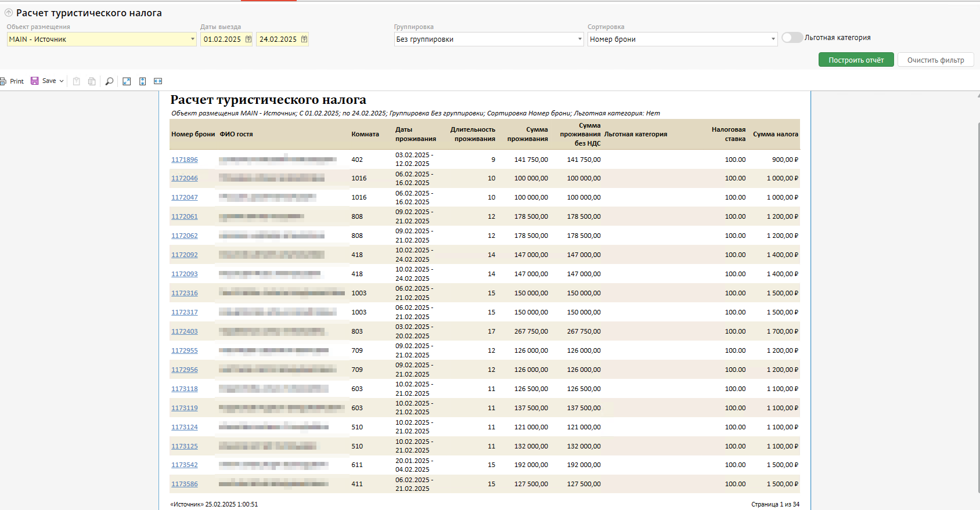
Task: Open booking number 1172403 link
Action: tap(185, 331)
